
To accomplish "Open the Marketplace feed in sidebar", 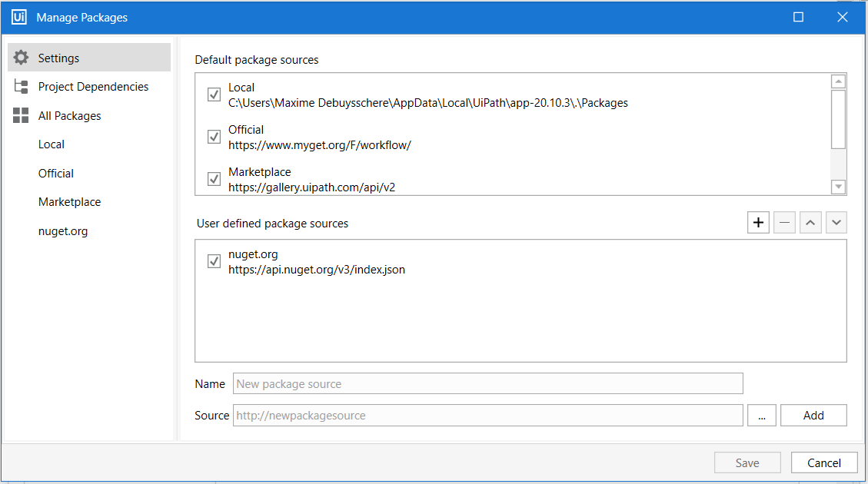I will [69, 202].
